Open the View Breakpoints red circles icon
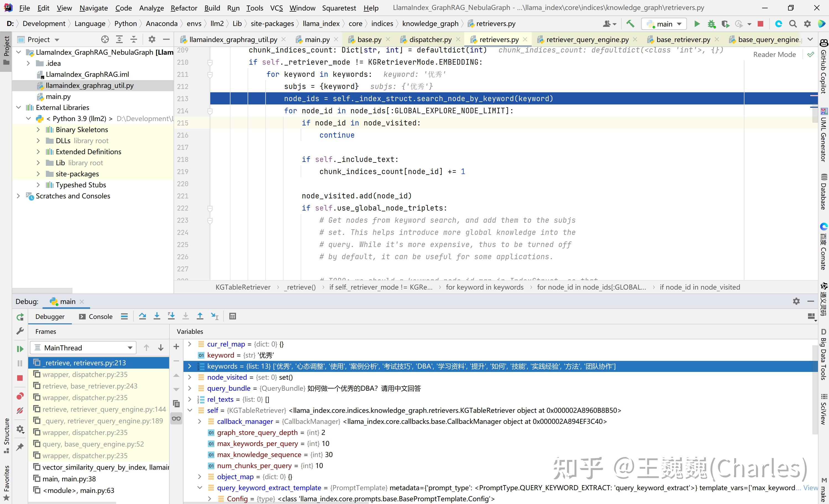 20,396
